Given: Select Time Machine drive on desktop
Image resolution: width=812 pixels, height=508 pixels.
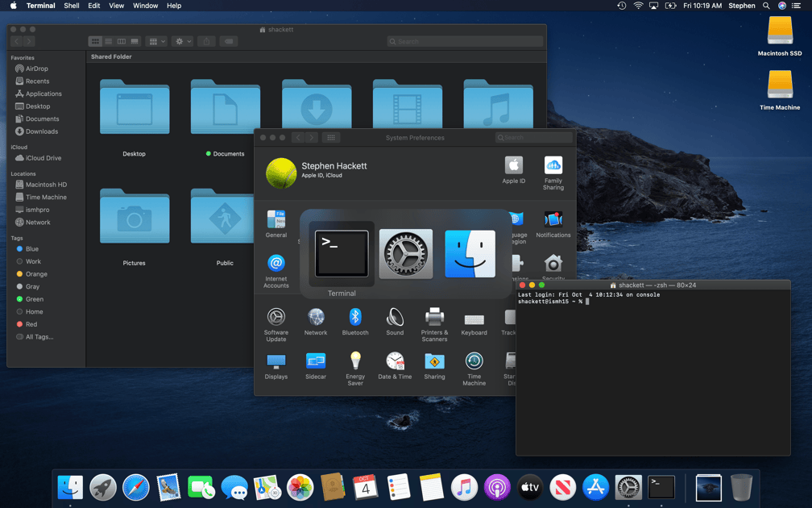Looking at the screenshot, I should 780,90.
